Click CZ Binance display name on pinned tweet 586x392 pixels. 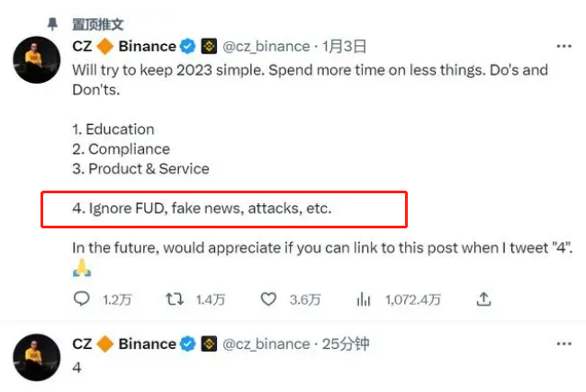point(123,46)
